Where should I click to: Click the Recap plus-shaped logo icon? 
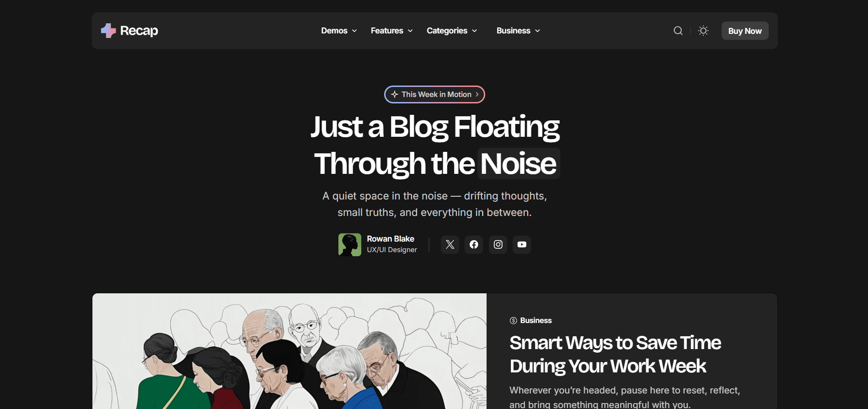[x=108, y=31]
